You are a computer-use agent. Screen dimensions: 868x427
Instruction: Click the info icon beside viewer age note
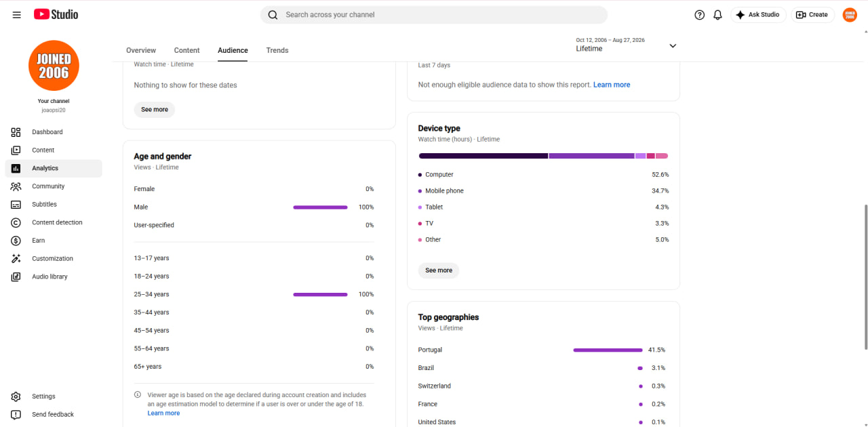138,394
